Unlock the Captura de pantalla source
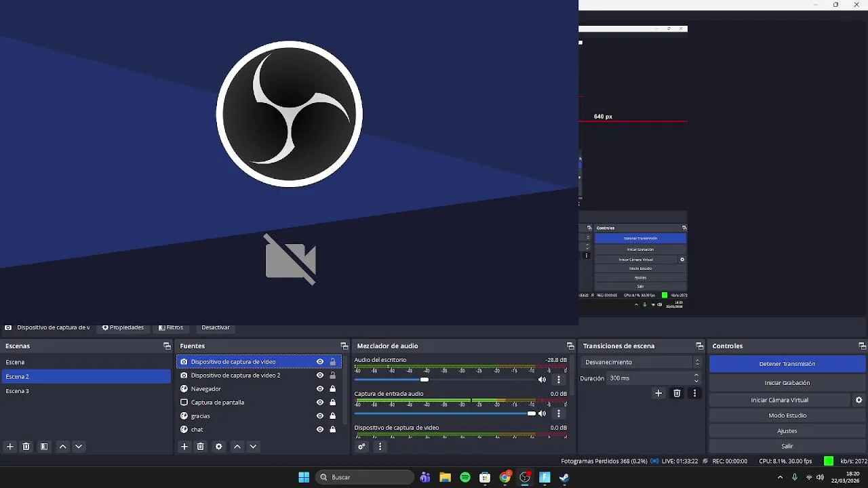The height and width of the screenshot is (488, 868). coord(333,403)
